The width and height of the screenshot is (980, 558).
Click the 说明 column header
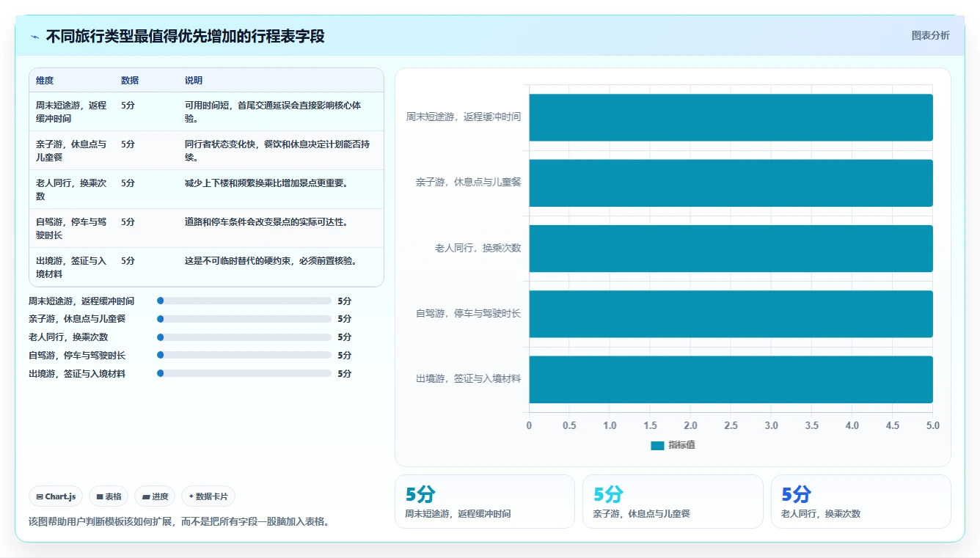coord(194,81)
